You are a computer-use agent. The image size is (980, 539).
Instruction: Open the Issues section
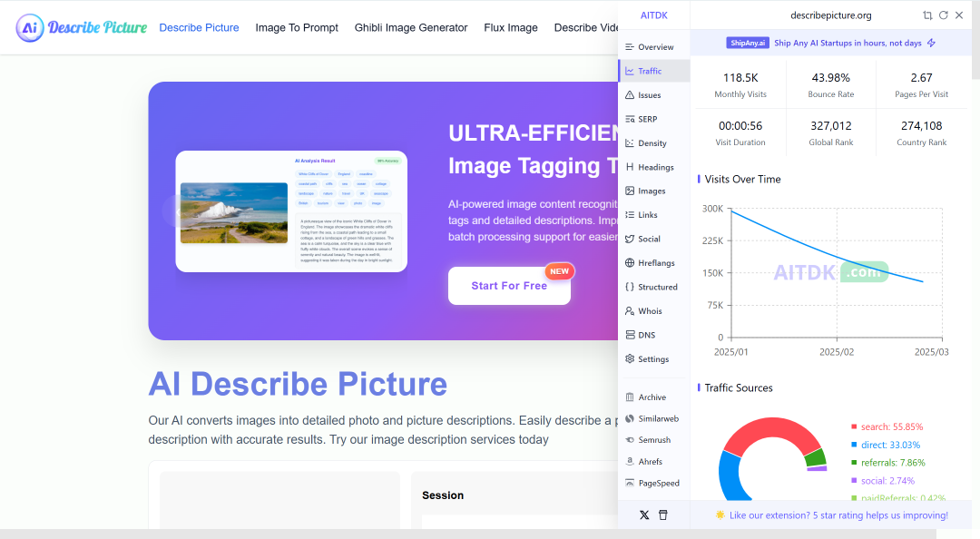(653, 95)
